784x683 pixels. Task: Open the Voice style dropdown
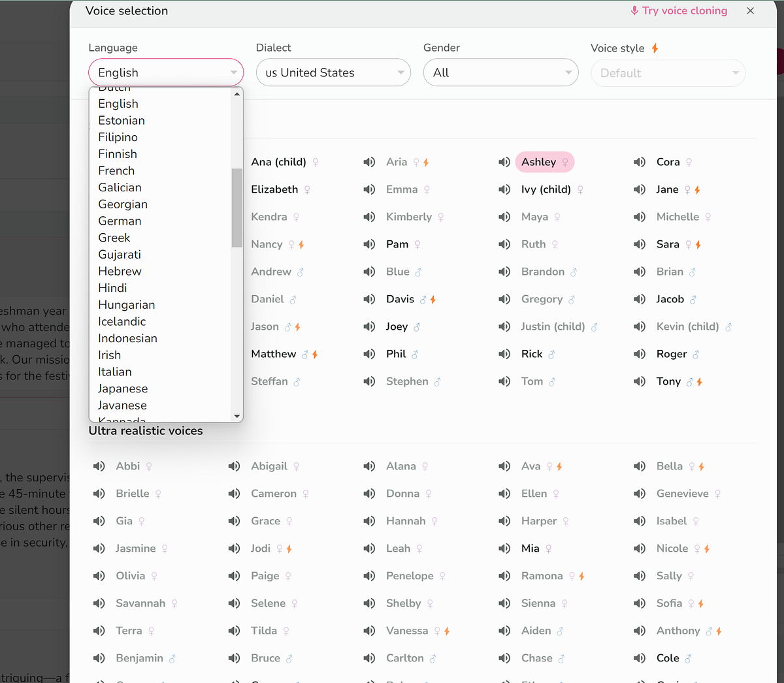point(668,72)
